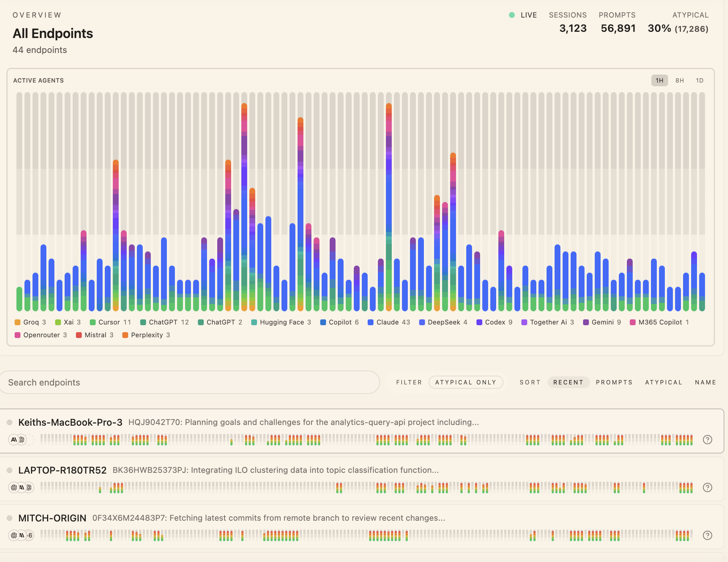Viewport: 728px width, 562px height.
Task: Toggle Claude series in chart legend
Action: click(388, 322)
